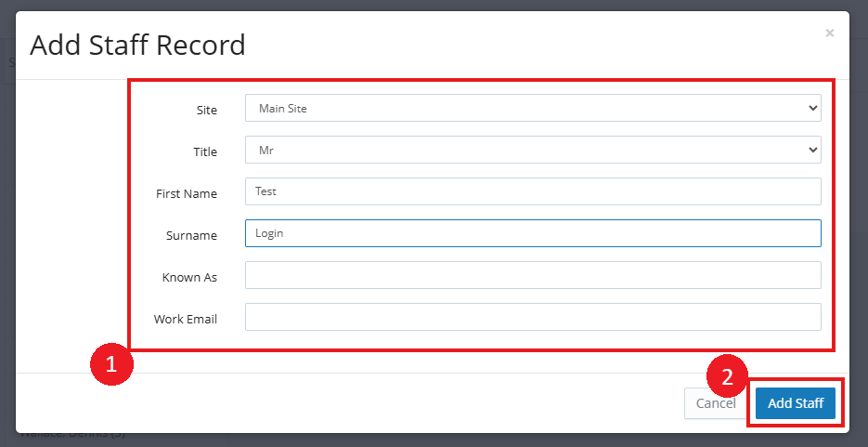Click the blue Add Staff button
868x447 pixels.
(796, 403)
